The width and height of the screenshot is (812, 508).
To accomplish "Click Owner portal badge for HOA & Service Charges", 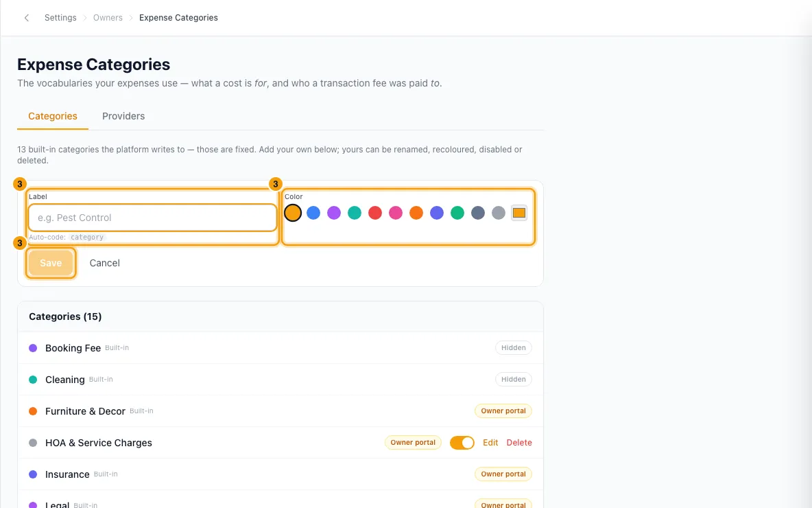I will click(413, 443).
